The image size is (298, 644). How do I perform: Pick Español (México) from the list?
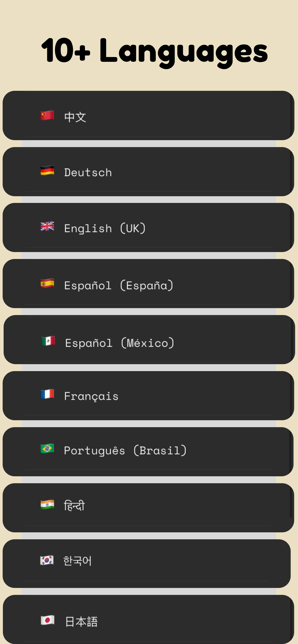(149, 339)
